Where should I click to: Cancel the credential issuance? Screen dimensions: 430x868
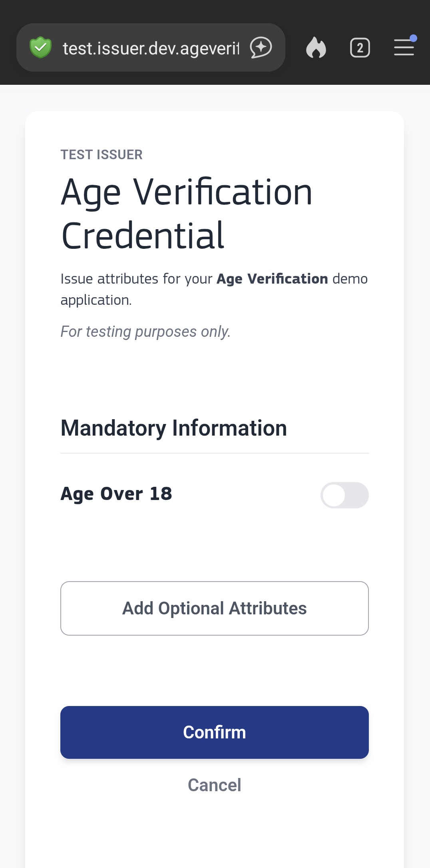(x=214, y=785)
